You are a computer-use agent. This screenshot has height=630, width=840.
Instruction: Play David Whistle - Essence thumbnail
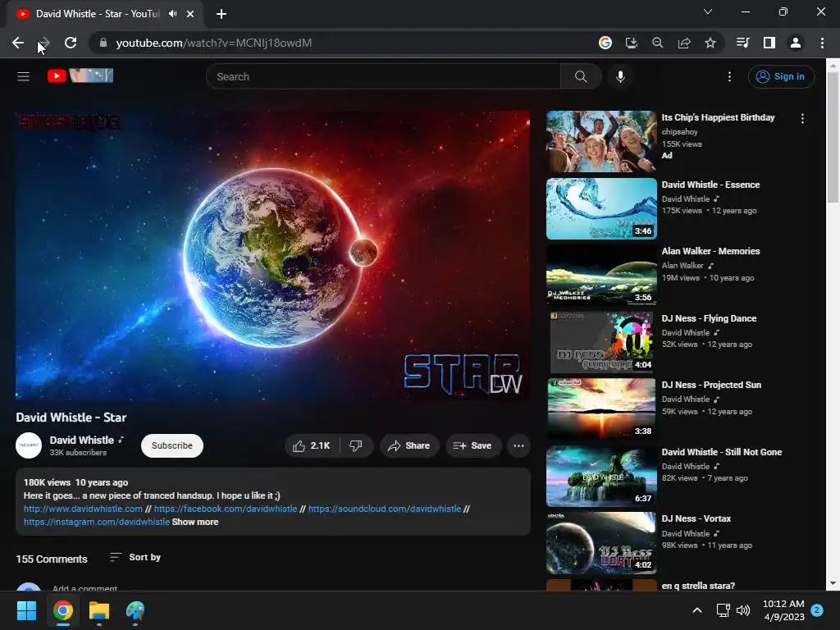pos(601,208)
